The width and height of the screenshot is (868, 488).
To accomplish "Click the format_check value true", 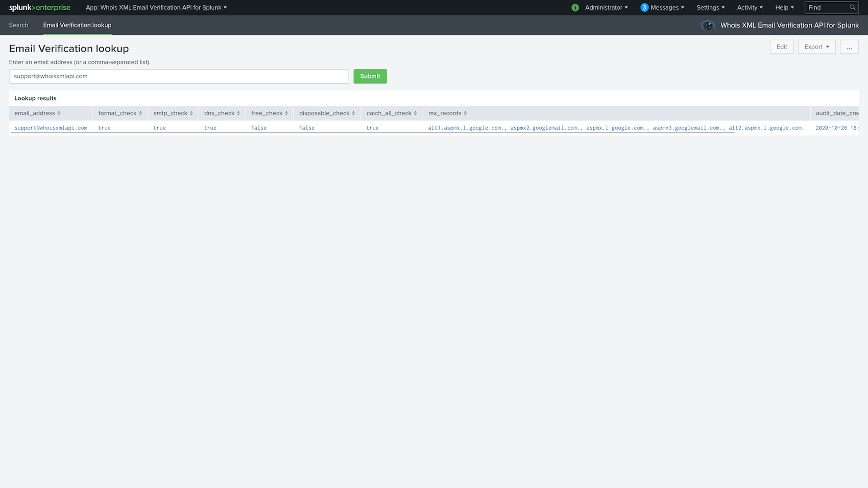I will coord(105,128).
